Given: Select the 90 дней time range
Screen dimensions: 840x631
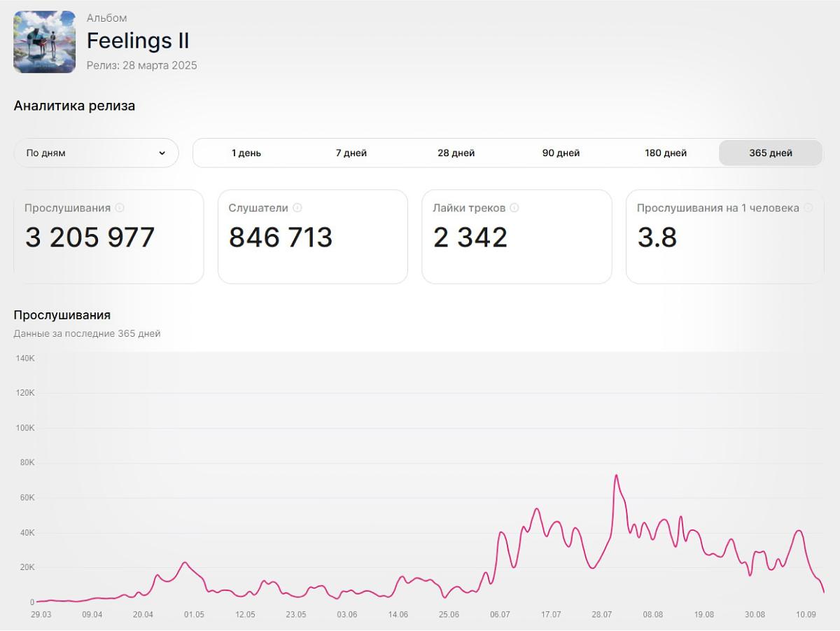Looking at the screenshot, I should click(x=561, y=153).
